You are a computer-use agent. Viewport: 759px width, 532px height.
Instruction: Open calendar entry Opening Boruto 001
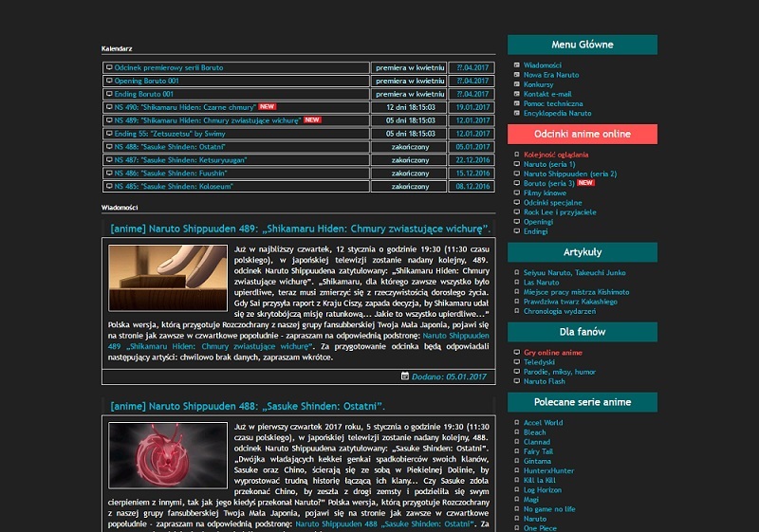pos(146,81)
